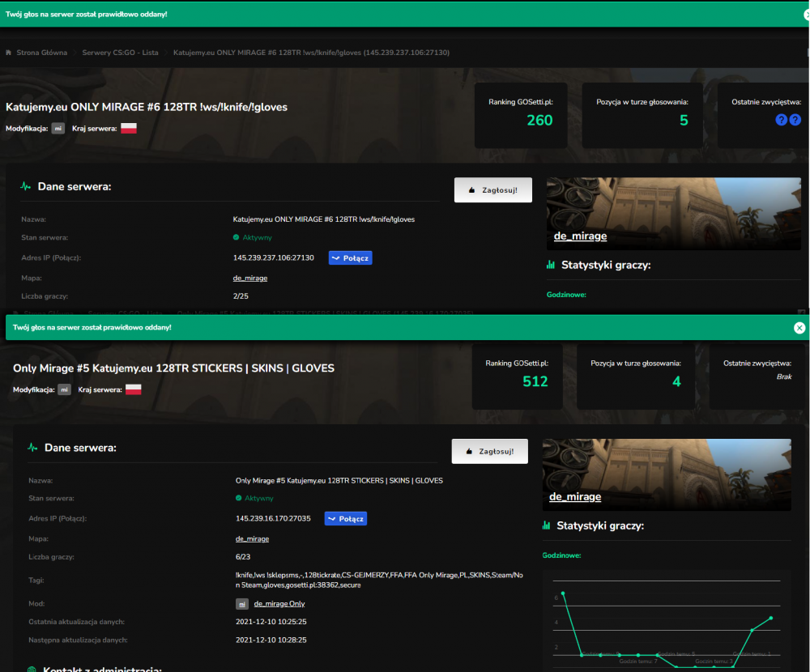
Task: Click the mi modification badge for server #6
Action: [x=58, y=129]
